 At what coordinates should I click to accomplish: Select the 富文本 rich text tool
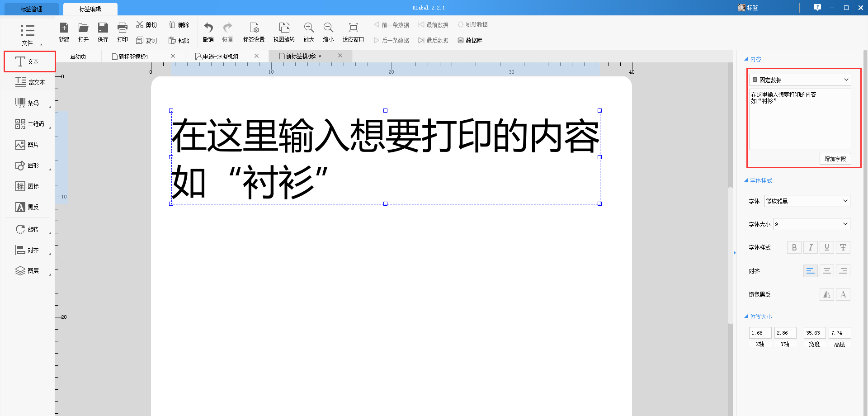[x=30, y=82]
